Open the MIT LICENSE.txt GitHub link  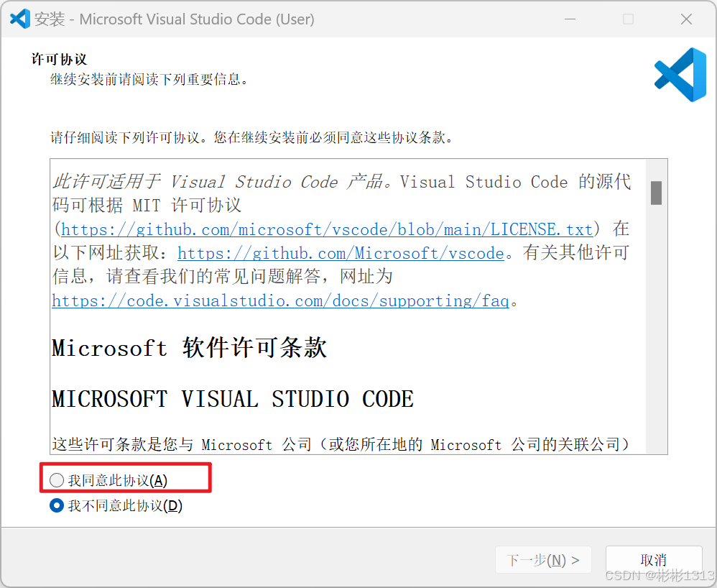point(327,229)
